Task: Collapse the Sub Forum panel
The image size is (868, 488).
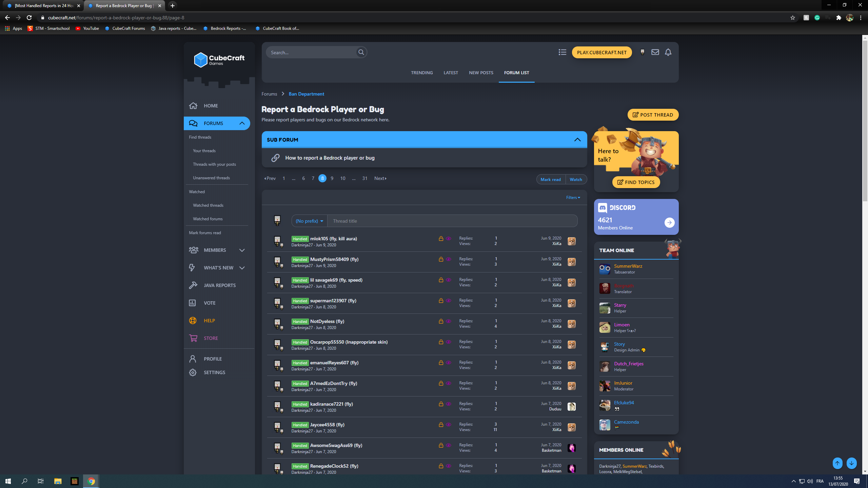Action: point(577,140)
